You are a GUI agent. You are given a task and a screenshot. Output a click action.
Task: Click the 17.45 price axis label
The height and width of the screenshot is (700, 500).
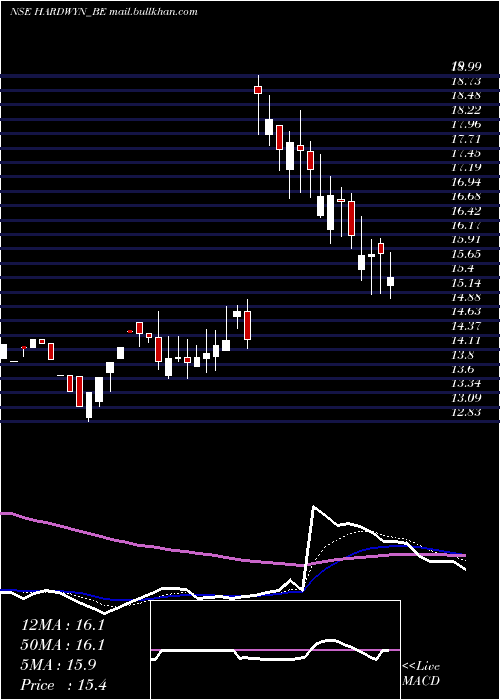[466, 153]
